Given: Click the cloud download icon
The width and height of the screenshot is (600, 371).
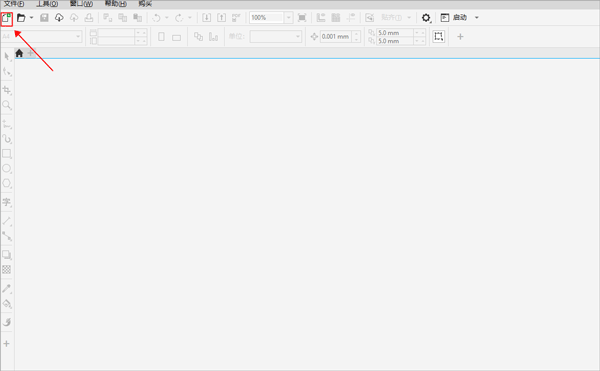Looking at the screenshot, I should pyautogui.click(x=59, y=18).
